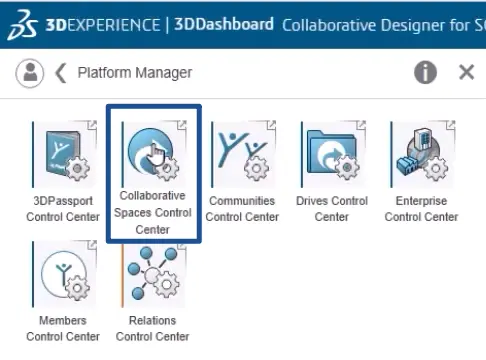Click the Platform Manager heading

point(135,73)
